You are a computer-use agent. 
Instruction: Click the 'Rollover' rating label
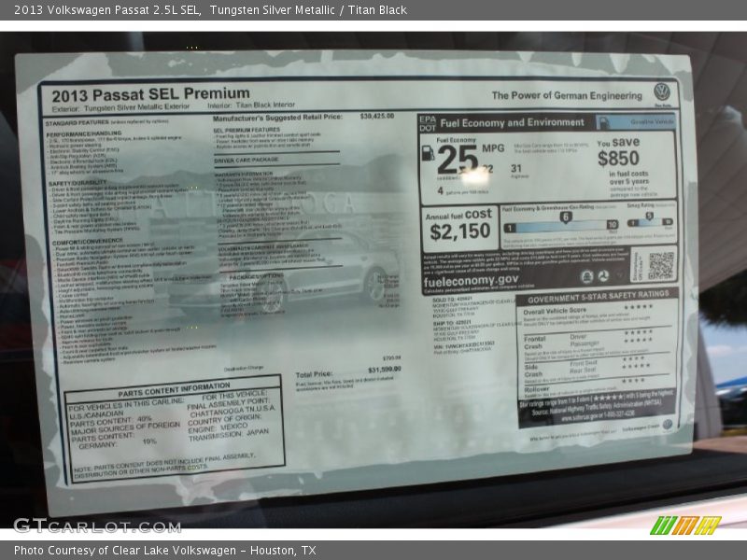[536, 388]
